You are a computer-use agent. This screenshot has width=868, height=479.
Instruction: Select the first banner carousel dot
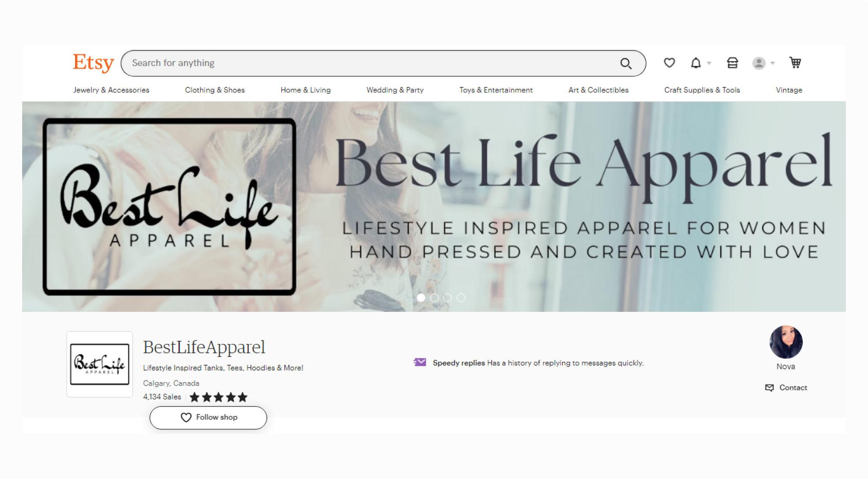tap(421, 298)
